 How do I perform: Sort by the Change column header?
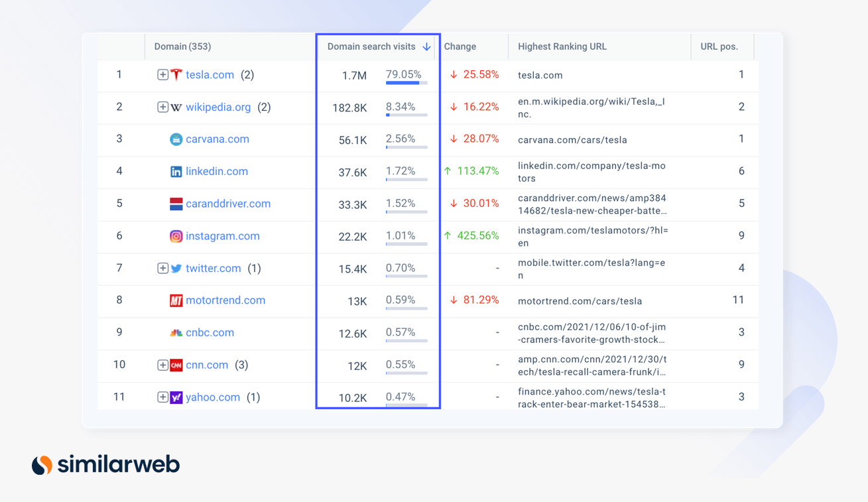(460, 46)
